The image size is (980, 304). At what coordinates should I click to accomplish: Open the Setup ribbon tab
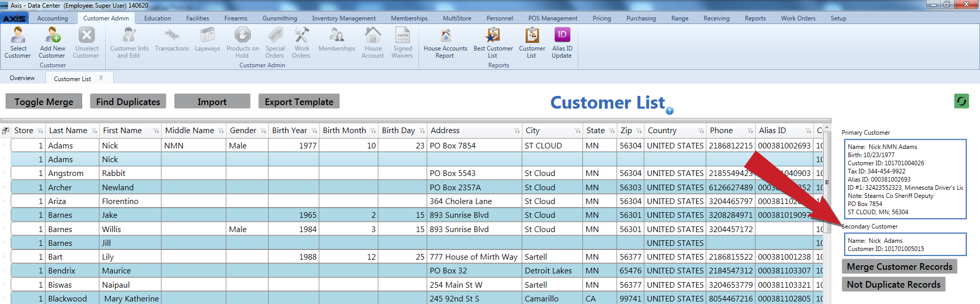pos(838,18)
